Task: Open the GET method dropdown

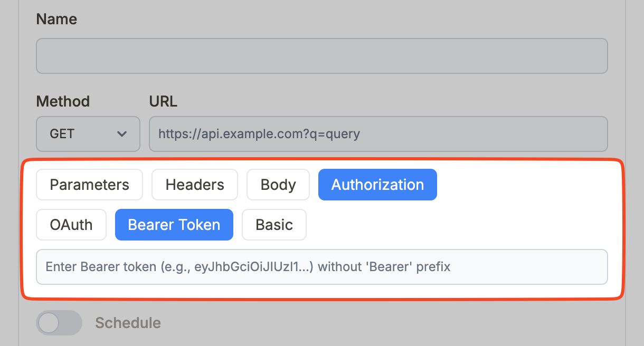Action: [88, 134]
